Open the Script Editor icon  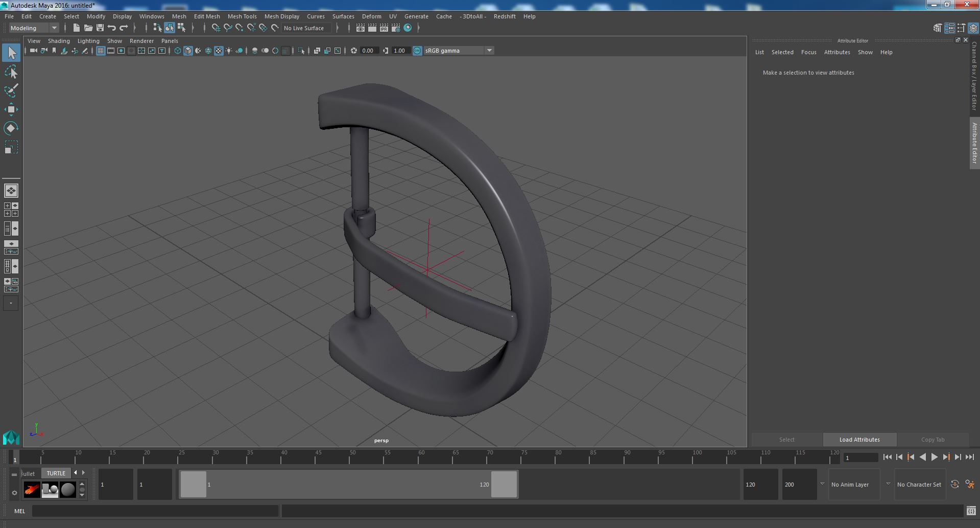click(x=971, y=511)
